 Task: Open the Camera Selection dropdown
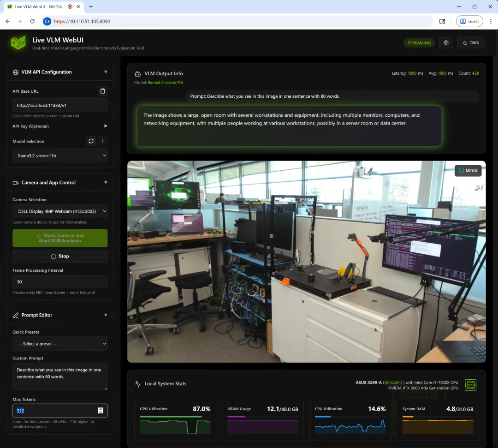pos(60,211)
